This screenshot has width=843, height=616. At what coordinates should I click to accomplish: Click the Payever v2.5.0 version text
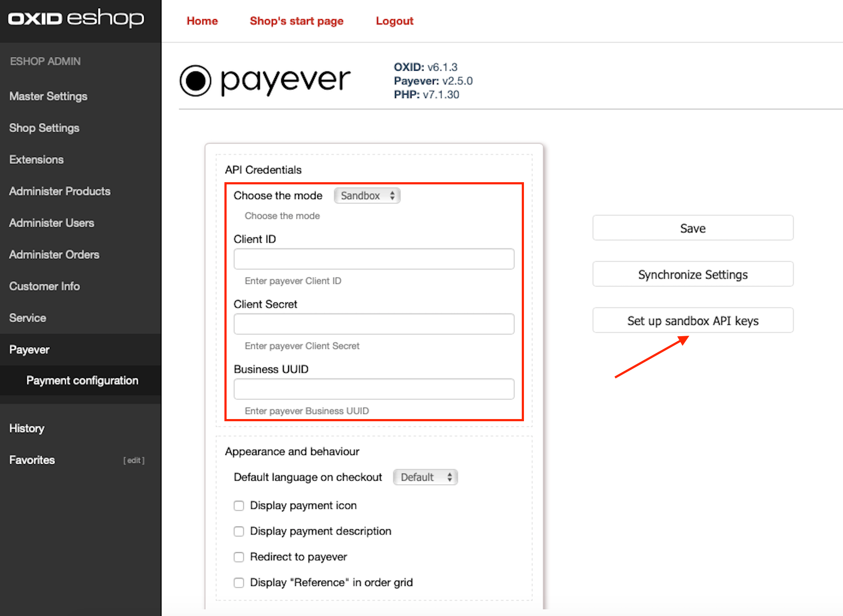433,81
